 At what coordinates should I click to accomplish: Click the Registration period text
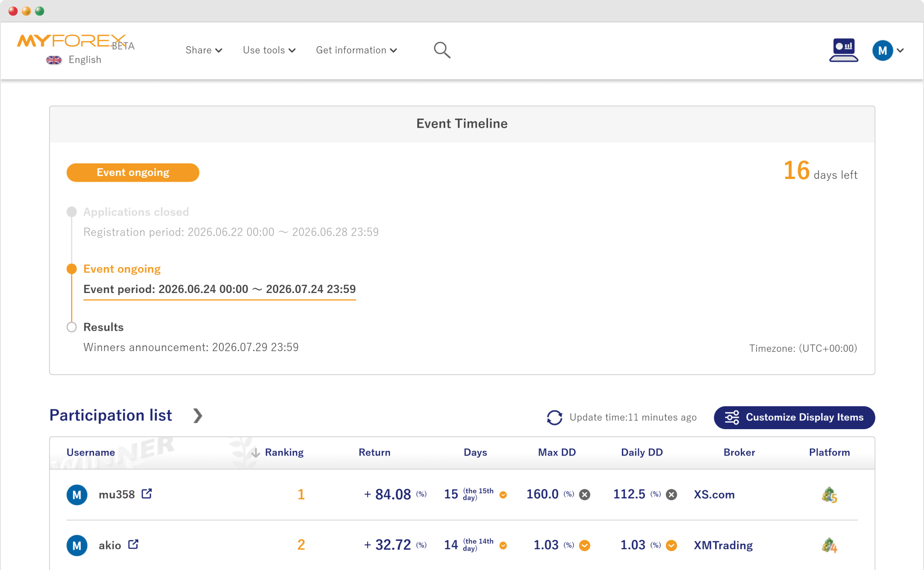pyautogui.click(x=231, y=232)
